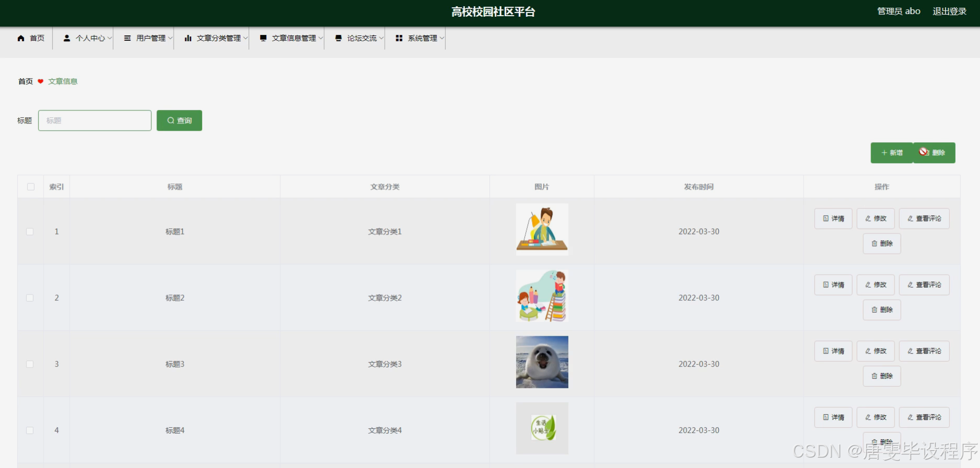Check the checkbox for row 标题3
The height and width of the screenshot is (468, 980).
tap(30, 364)
